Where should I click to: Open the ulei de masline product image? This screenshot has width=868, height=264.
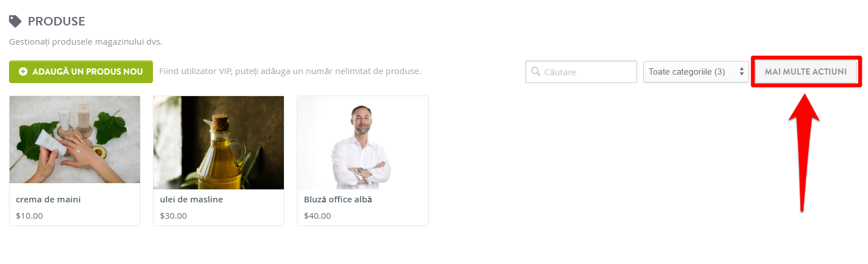218,142
